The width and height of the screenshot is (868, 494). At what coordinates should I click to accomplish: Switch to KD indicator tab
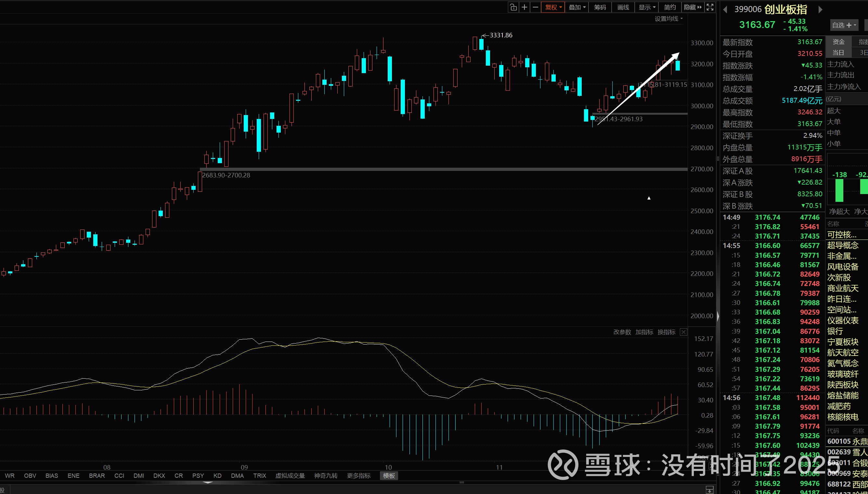pyautogui.click(x=217, y=476)
